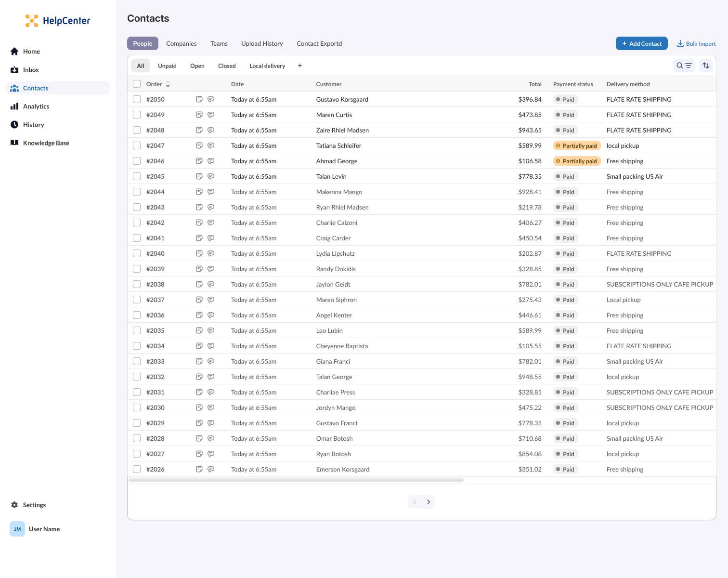The height and width of the screenshot is (578, 728).
Task: Click the previous page chevron
Action: 415,502
